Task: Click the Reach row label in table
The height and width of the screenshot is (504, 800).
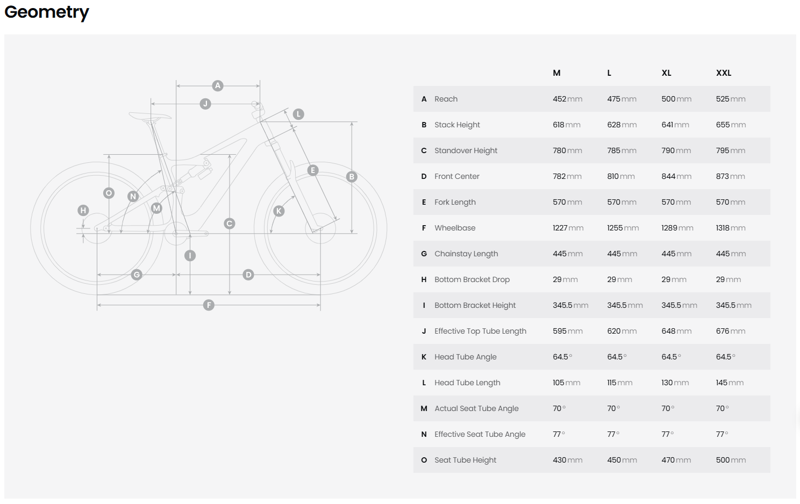Action: click(x=446, y=99)
